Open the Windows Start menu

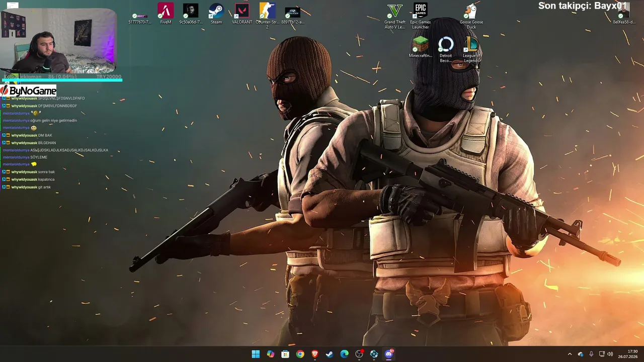pyautogui.click(x=256, y=354)
